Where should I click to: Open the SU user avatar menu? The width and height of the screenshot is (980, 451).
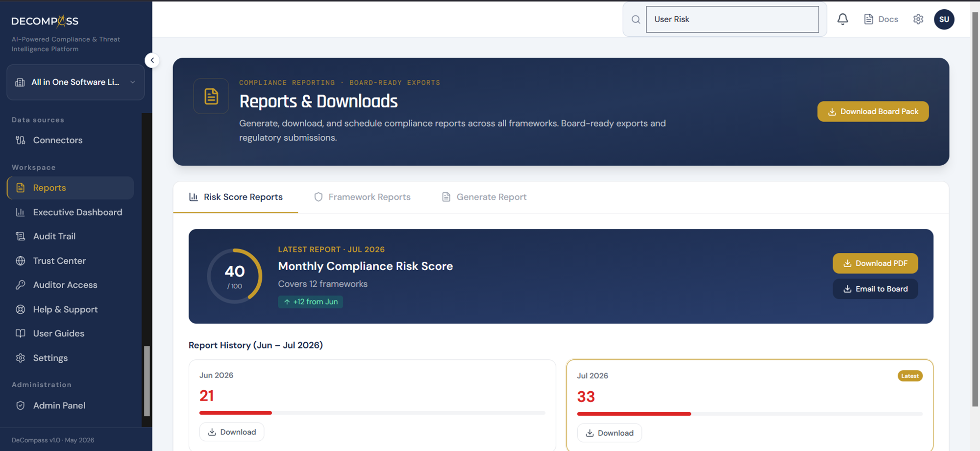[x=944, y=20]
